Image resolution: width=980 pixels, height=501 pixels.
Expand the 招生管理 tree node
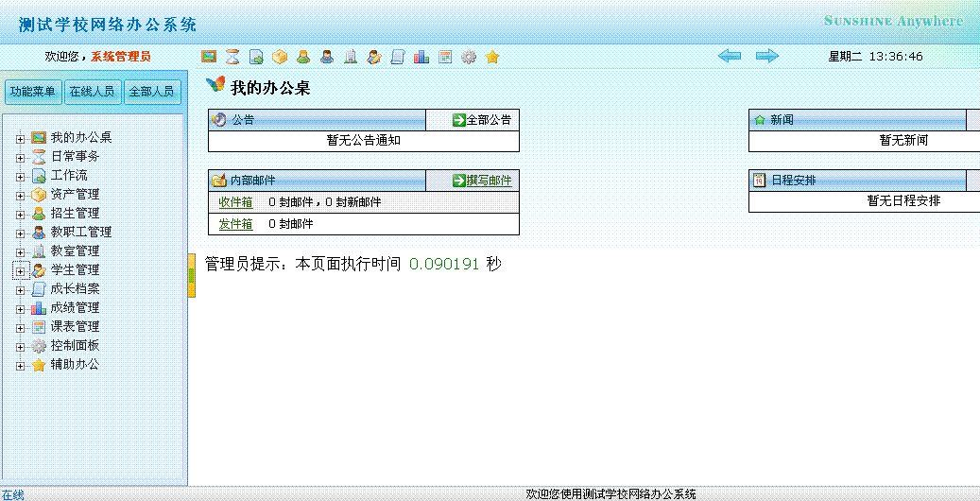(x=21, y=215)
